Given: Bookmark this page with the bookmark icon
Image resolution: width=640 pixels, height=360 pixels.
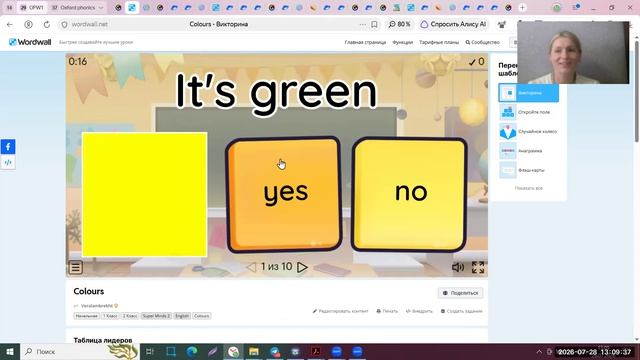Looking at the screenshot, I should (374, 24).
